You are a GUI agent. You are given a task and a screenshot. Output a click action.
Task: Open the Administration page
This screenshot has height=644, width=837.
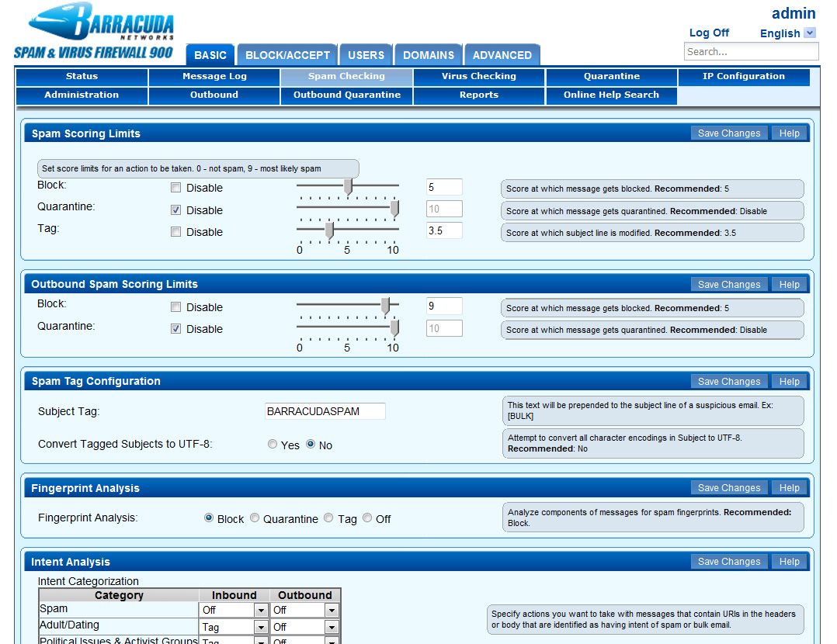pyautogui.click(x=82, y=95)
